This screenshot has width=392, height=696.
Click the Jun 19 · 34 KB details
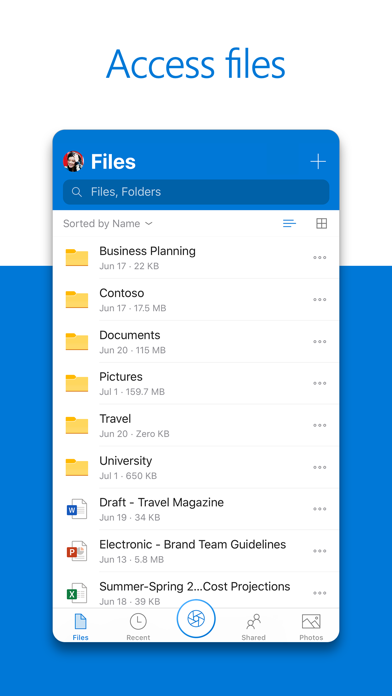(x=130, y=518)
